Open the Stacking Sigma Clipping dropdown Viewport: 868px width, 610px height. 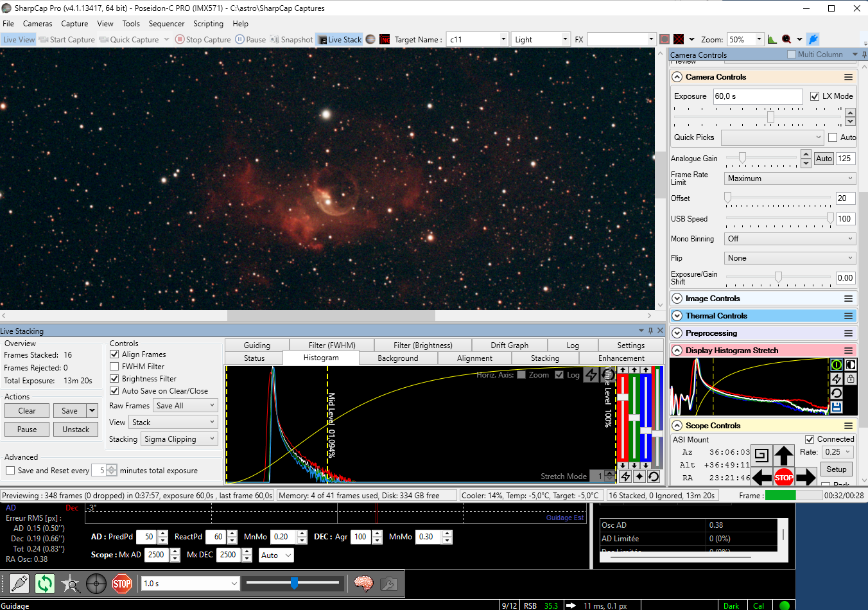pyautogui.click(x=179, y=439)
